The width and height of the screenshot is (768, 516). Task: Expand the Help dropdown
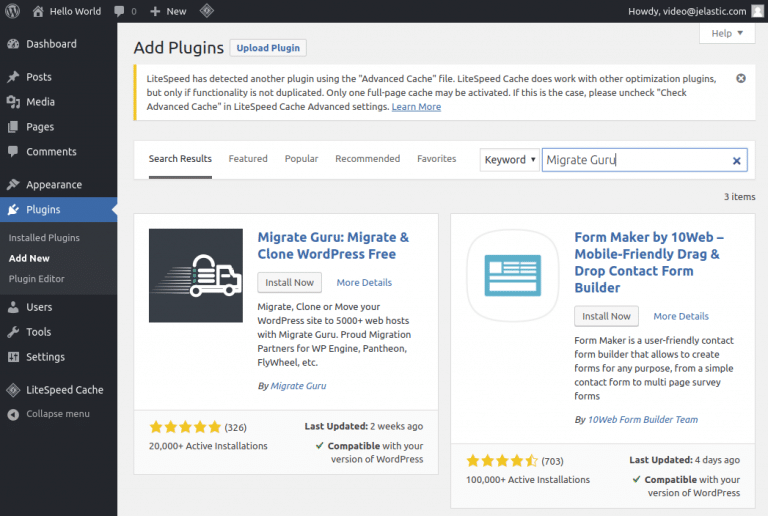click(x=727, y=33)
